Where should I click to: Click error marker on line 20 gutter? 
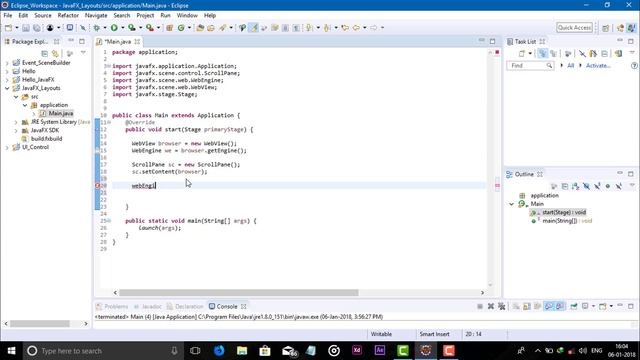point(98,186)
